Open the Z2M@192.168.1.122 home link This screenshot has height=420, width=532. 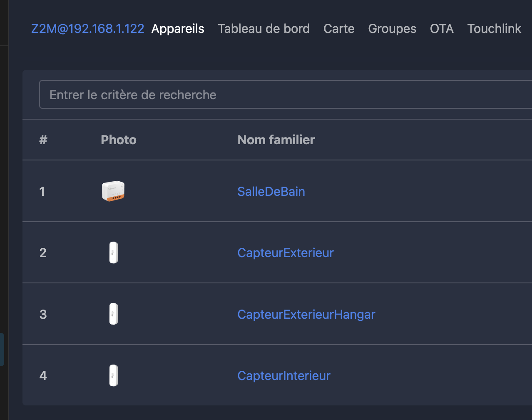tap(87, 29)
